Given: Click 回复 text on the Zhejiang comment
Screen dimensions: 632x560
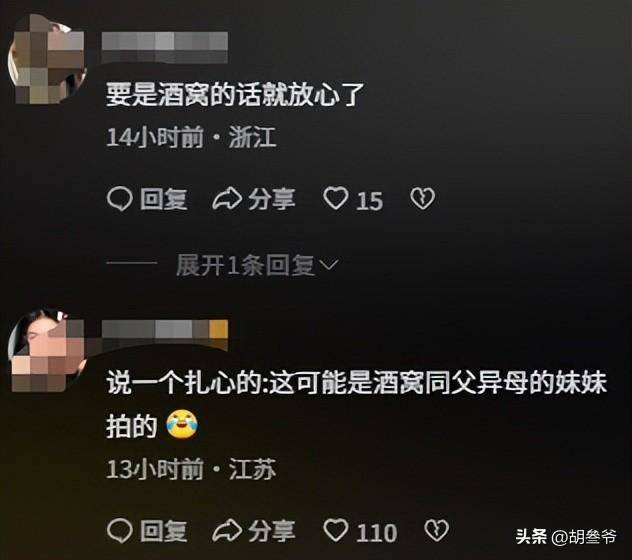Looking at the screenshot, I should click(164, 199).
